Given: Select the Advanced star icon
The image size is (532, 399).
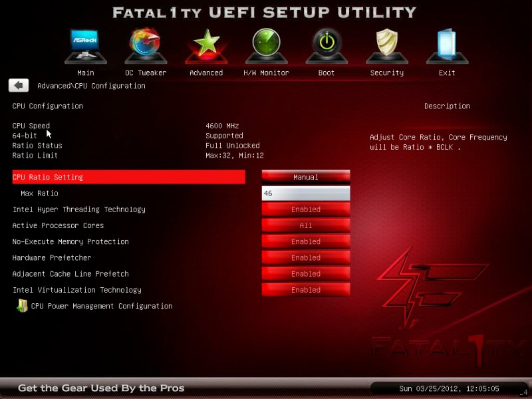Looking at the screenshot, I should tap(206, 46).
